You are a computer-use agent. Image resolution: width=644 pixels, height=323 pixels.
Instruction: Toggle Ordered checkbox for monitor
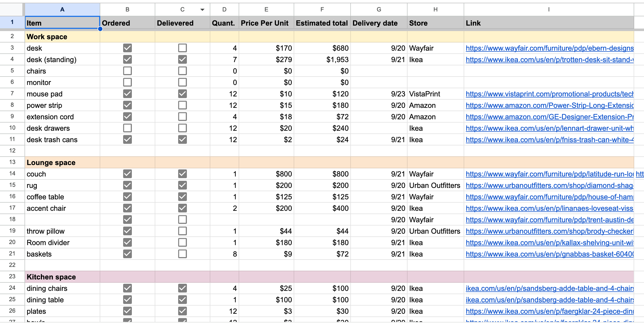click(x=127, y=82)
